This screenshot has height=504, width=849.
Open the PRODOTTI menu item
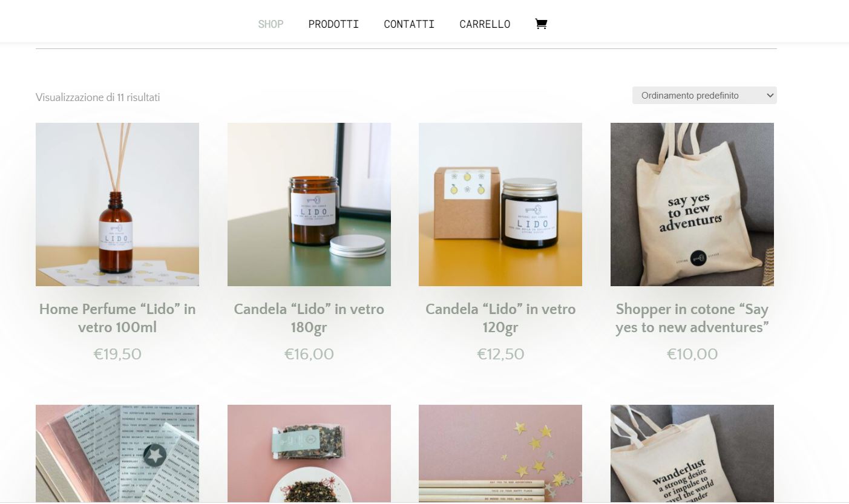[x=333, y=24]
